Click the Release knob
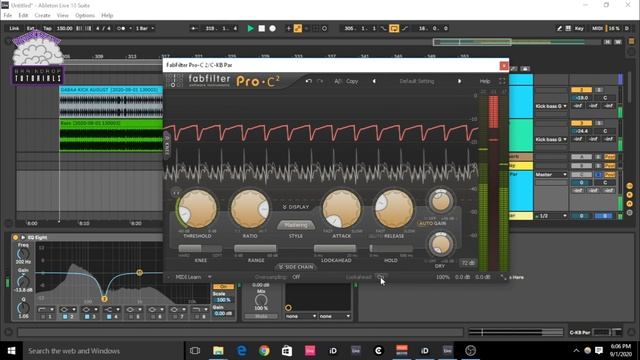This screenshot has height=360, width=640. pos(394,209)
